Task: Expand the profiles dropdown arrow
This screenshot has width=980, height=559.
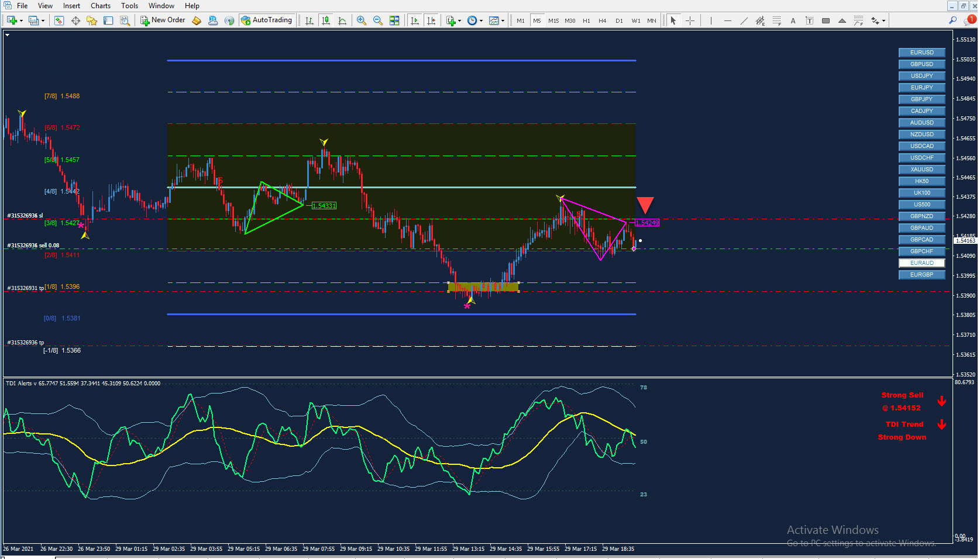Action: [43, 21]
